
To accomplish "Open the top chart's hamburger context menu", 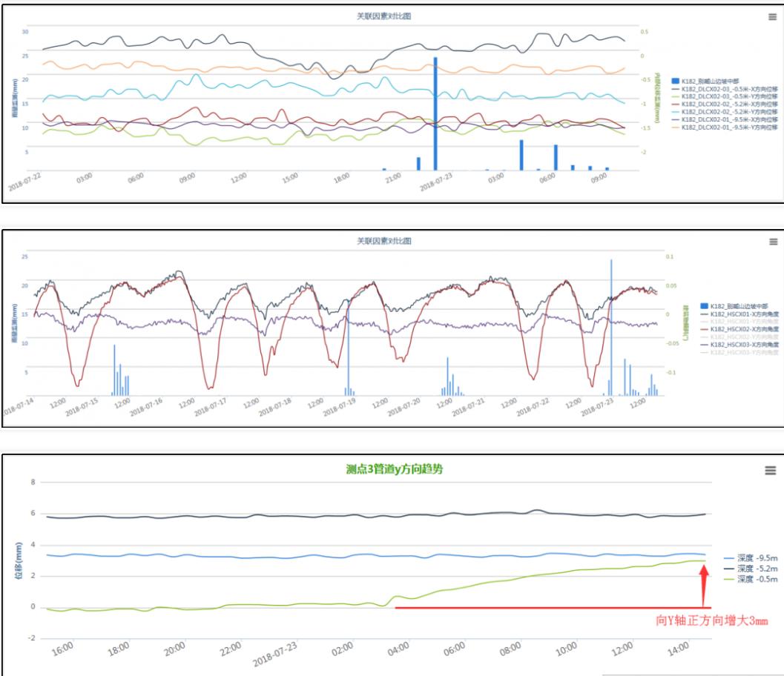I will tap(772, 17).
